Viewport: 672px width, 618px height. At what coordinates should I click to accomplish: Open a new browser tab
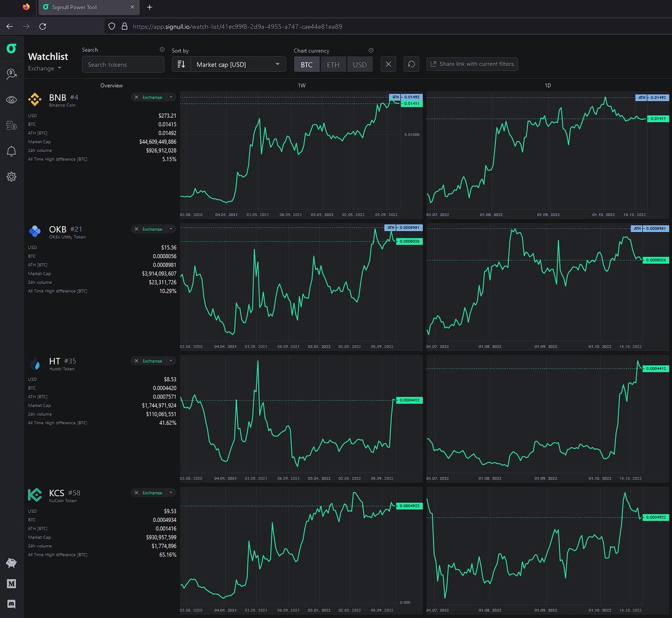click(x=150, y=7)
